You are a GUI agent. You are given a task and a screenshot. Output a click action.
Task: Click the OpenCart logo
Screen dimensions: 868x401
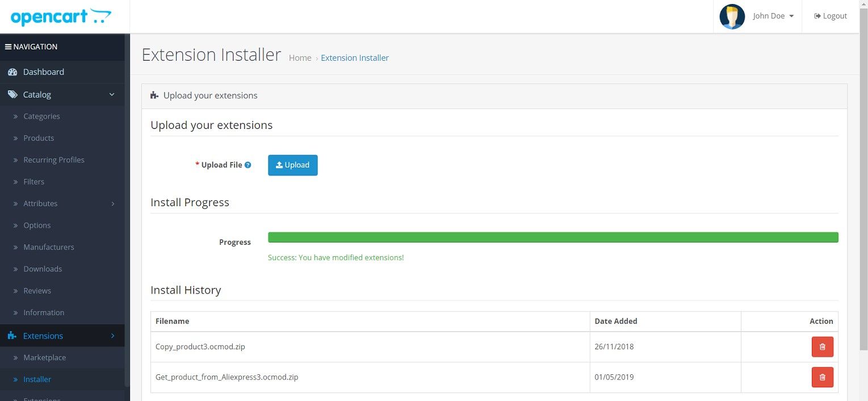coord(61,16)
